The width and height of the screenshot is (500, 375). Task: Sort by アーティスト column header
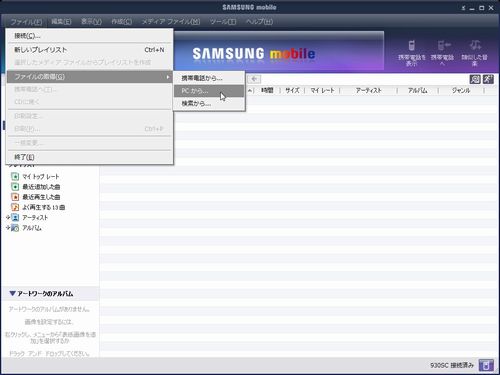click(x=368, y=90)
